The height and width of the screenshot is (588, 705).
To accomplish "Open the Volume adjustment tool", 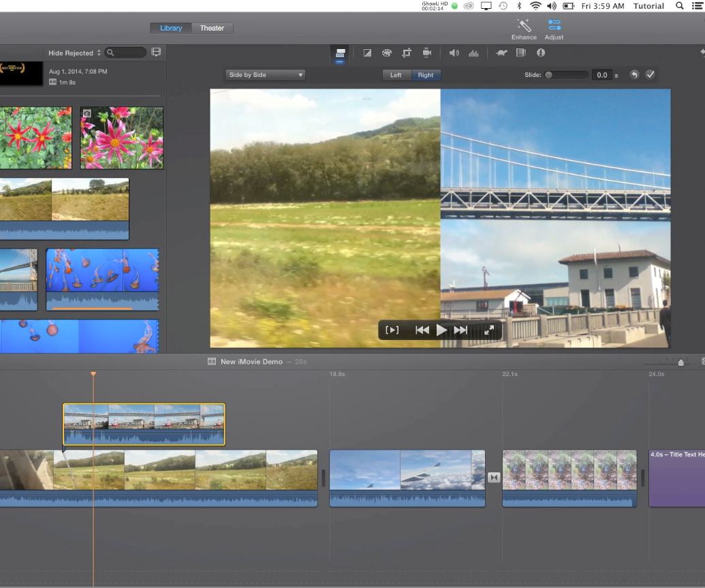I will pos(454,53).
